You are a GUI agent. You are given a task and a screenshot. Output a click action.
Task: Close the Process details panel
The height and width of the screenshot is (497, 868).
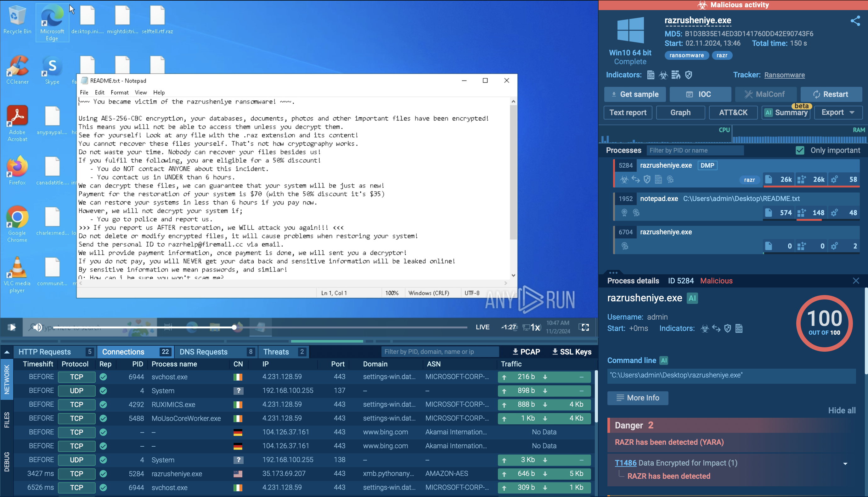click(x=856, y=281)
